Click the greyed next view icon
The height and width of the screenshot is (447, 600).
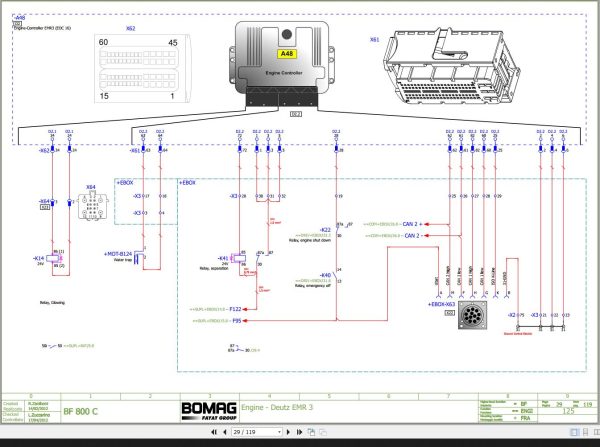tap(323, 432)
